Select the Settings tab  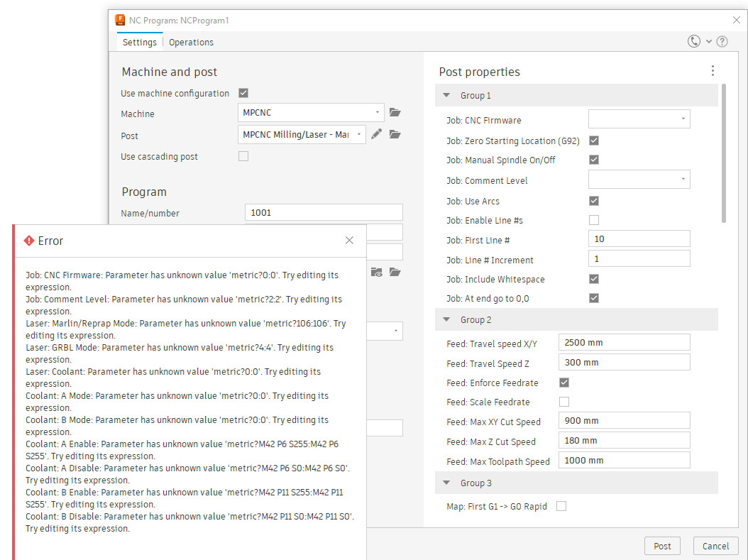point(139,42)
